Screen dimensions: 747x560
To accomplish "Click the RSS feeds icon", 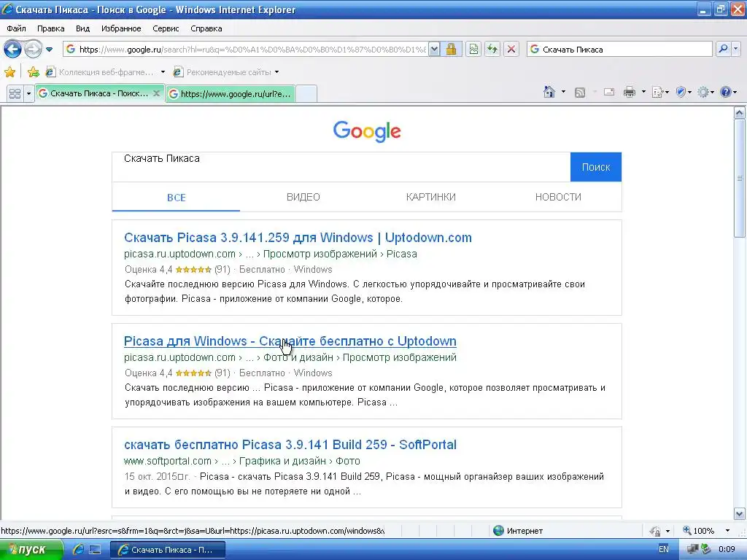I will click(580, 93).
